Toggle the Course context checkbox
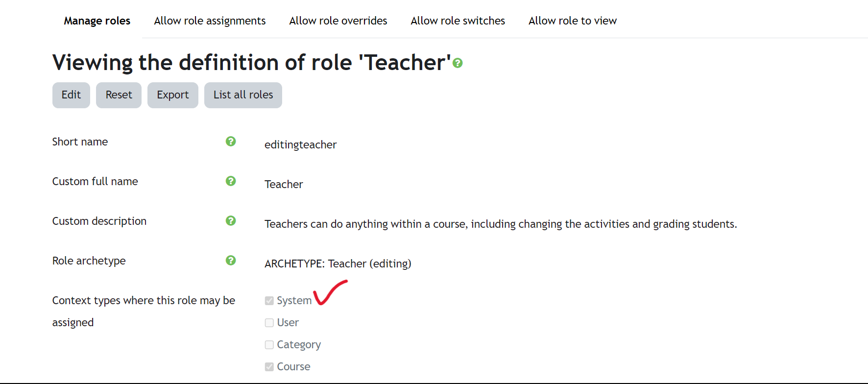This screenshot has width=868, height=384. click(x=269, y=367)
